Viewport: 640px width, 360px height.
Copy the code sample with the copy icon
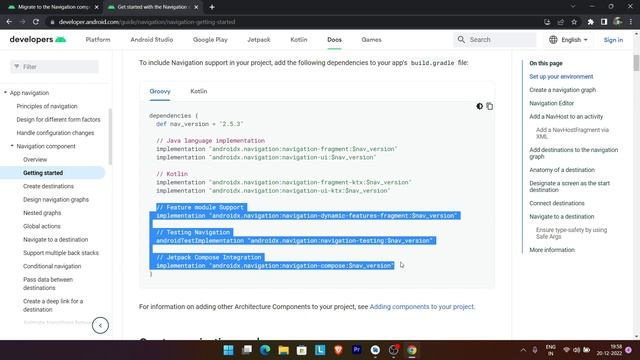[x=489, y=106]
